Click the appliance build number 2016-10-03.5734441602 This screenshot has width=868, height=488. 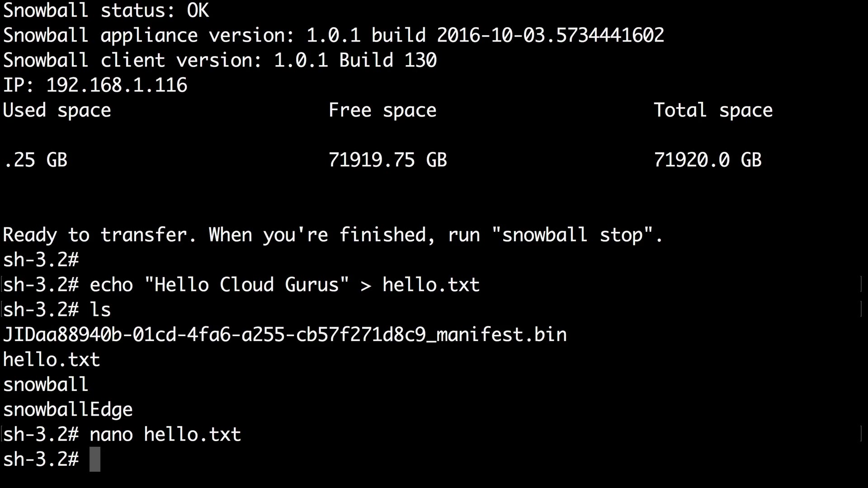coord(550,35)
